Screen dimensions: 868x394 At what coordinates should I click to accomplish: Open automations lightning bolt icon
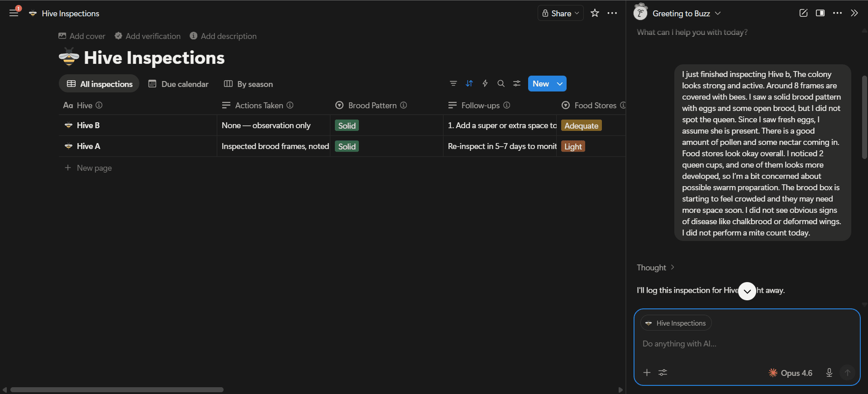[x=485, y=84]
